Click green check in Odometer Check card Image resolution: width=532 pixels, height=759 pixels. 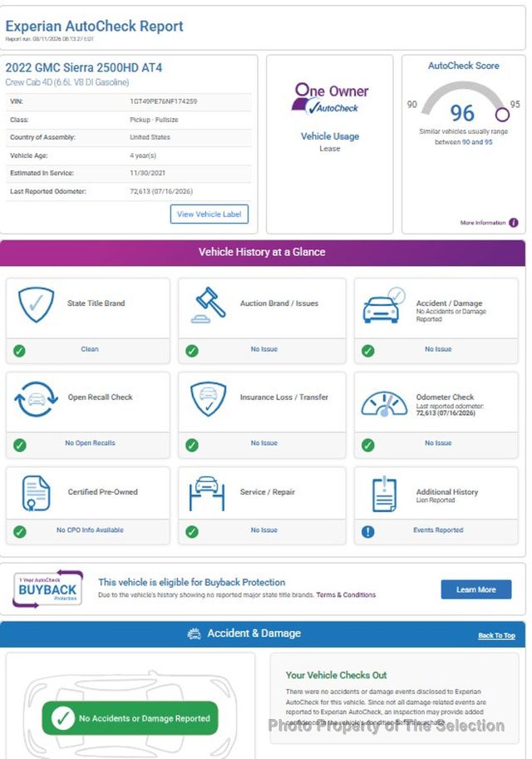click(368, 445)
